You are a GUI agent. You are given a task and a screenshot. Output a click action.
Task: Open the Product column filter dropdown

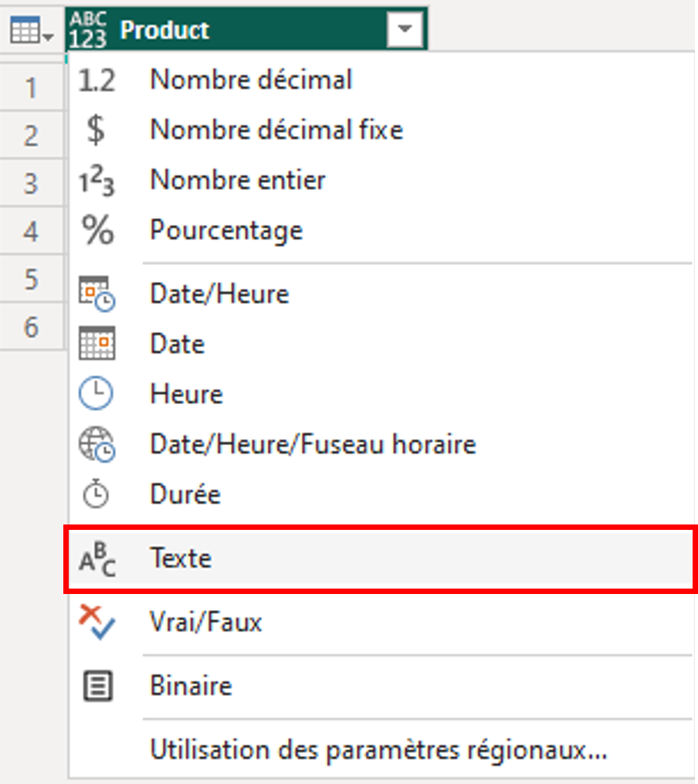pyautogui.click(x=405, y=30)
